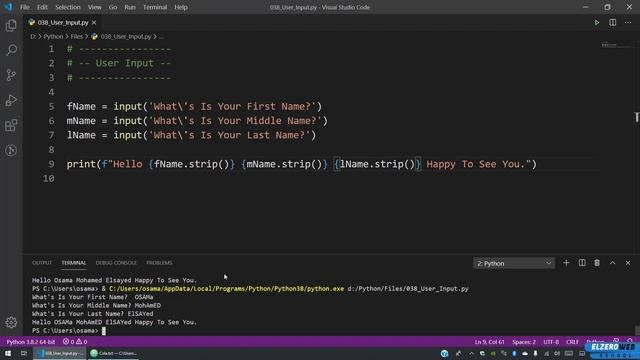Click the '# -- User Input --' comment
This screenshot has height=360, width=640.
click(x=119, y=63)
